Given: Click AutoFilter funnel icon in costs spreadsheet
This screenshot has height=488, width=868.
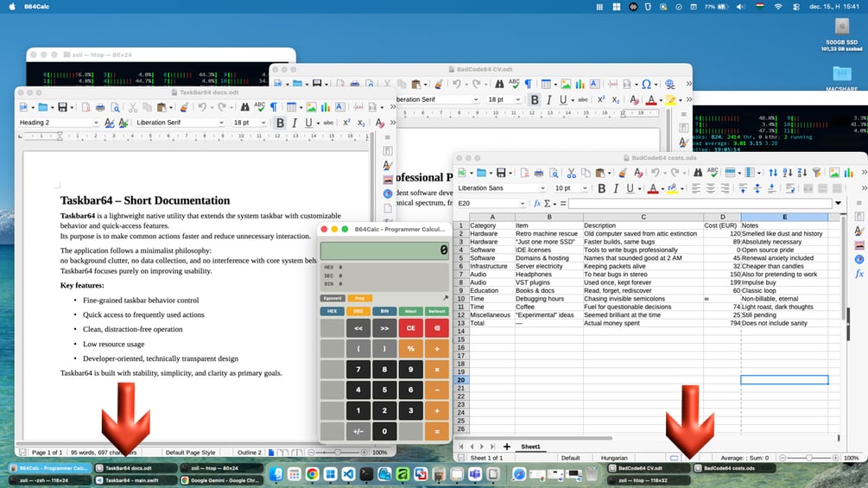Looking at the screenshot, I should click(816, 173).
